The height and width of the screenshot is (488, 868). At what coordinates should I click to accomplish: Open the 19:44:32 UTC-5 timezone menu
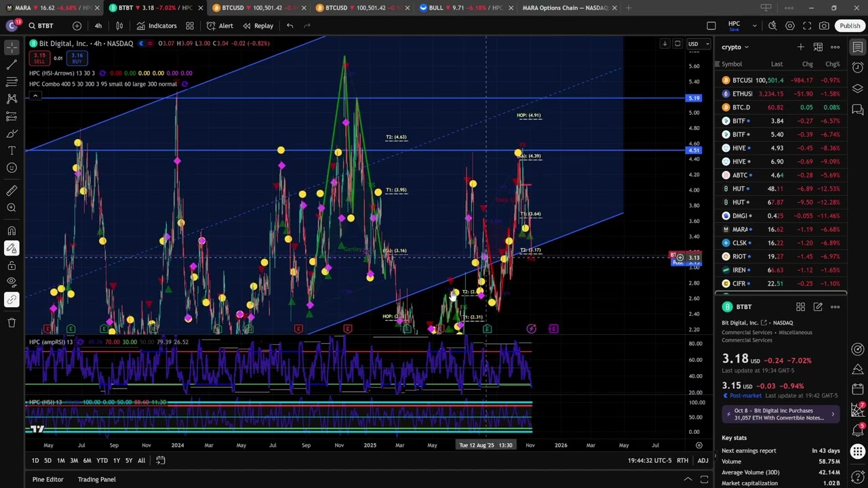pos(650,460)
